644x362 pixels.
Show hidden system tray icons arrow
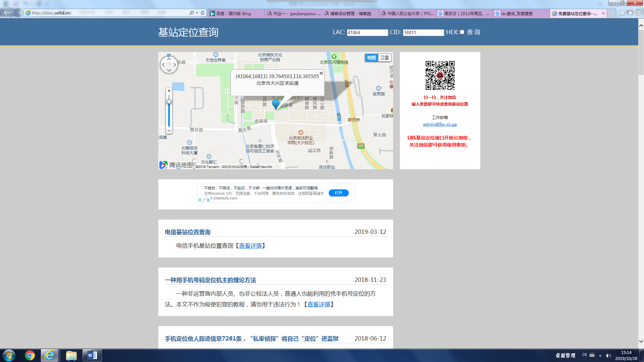coord(600,355)
